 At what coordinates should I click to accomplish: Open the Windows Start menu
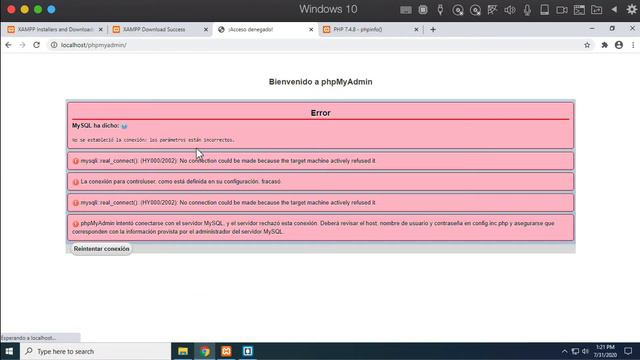[x=9, y=351]
